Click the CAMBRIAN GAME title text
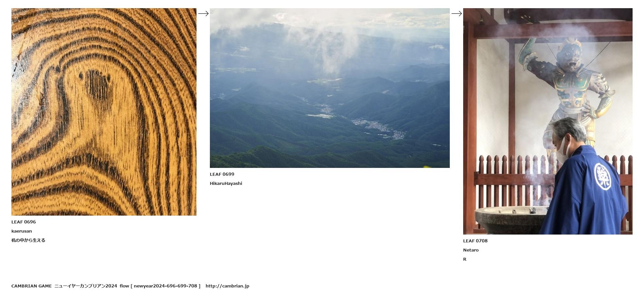The image size is (644, 294). [31, 286]
